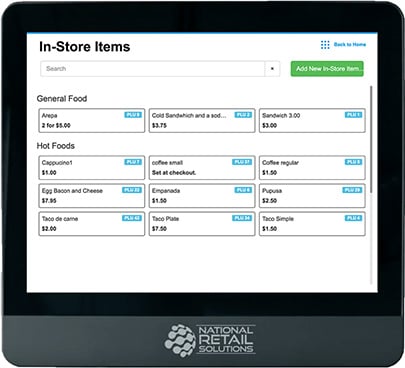Open the grid icon beside Back to Home
The image size is (405, 368).
(325, 45)
